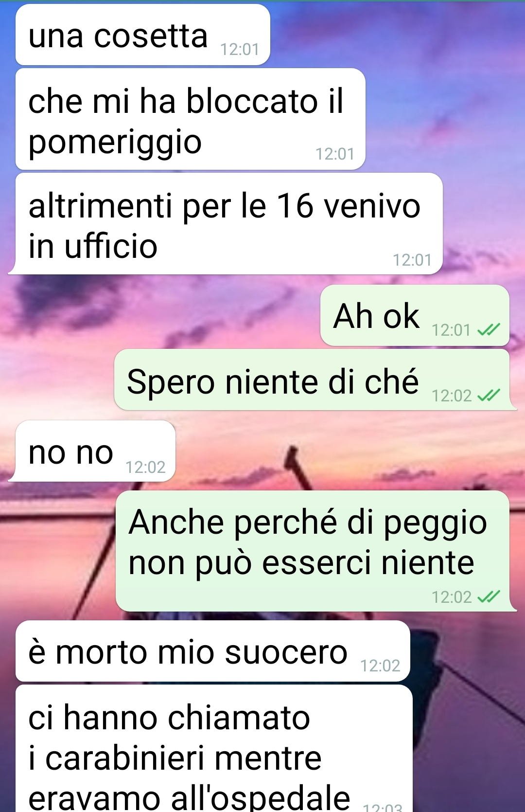The image size is (525, 812).
Task: Select the 'una cosetta' message bubble
Action: tap(143, 35)
